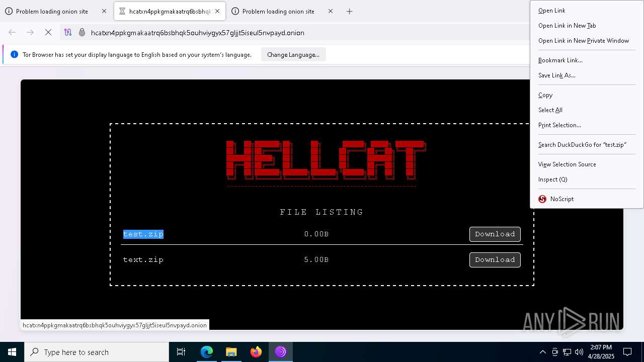
Task: Click the browser Back arrow
Action: click(12, 33)
